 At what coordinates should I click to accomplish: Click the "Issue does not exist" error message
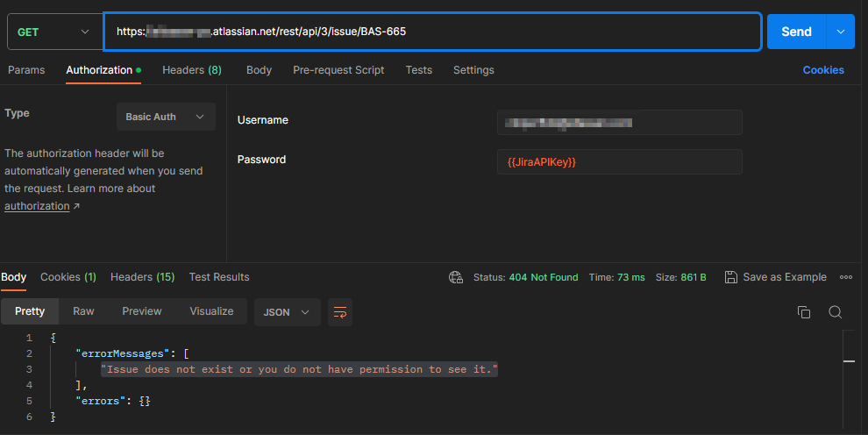(300, 369)
